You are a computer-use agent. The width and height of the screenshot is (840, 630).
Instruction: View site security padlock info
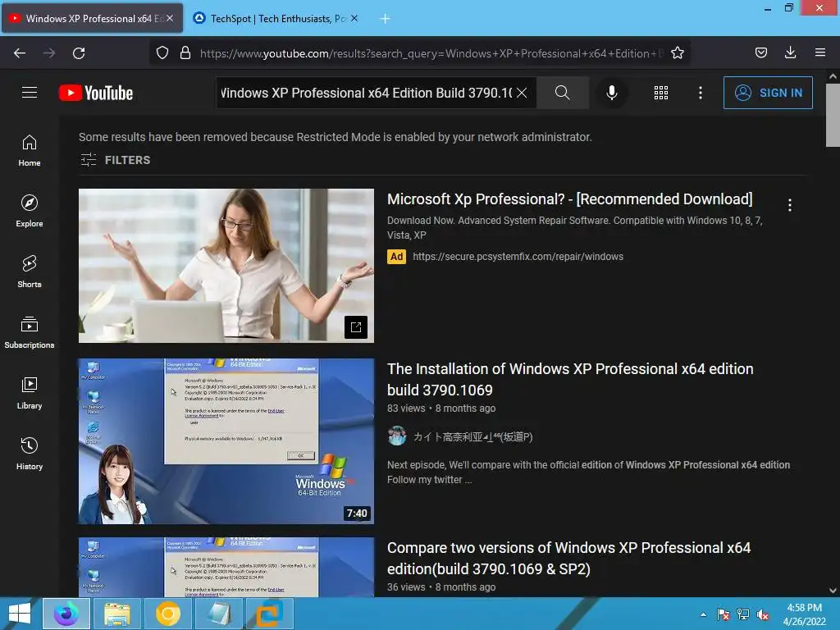185,53
